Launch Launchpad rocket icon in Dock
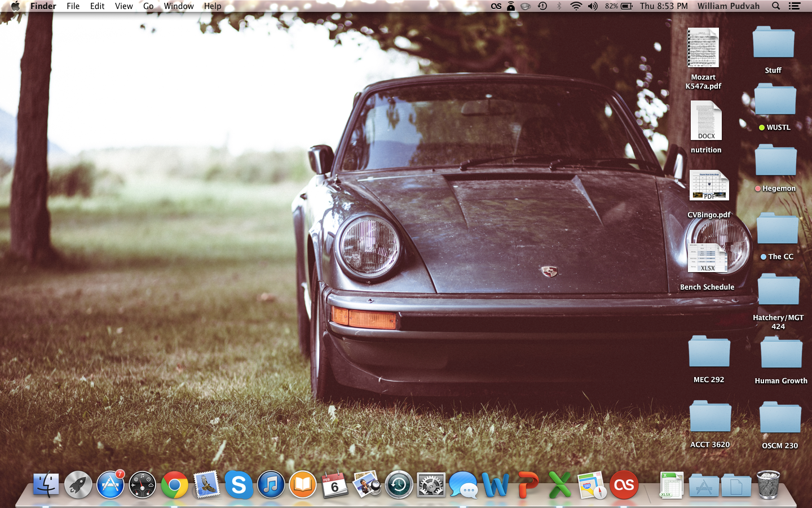Viewport: 812px width, 508px height. pyautogui.click(x=78, y=485)
